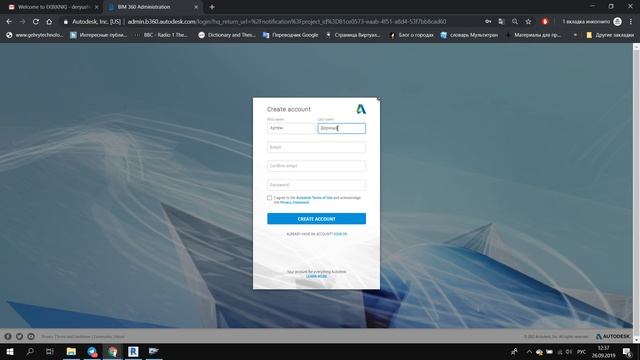Viewport: 640px width, 360px height.
Task: Focus the Password input field
Action: (316, 185)
